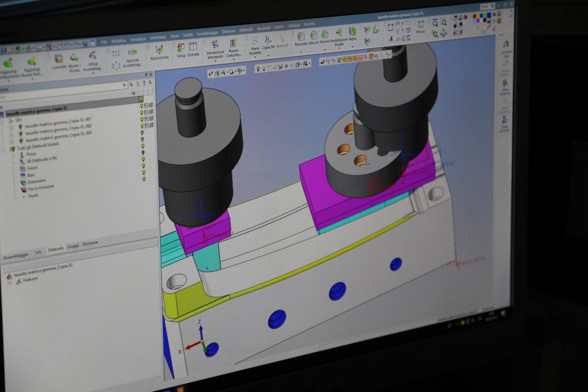Open the Wireframe menu
The width and height of the screenshot is (588, 392).
(x=158, y=38)
